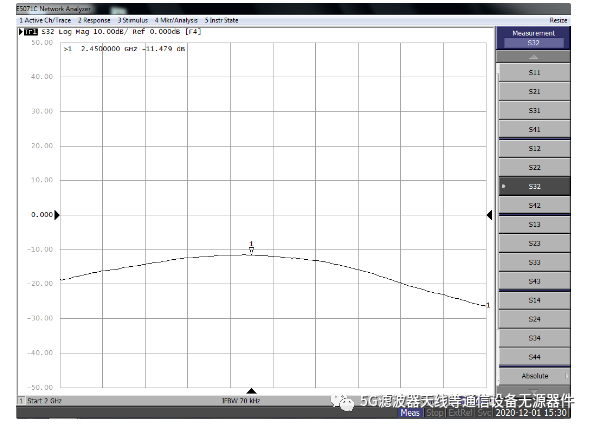Open the Active Ch/Trace menu
593x428 pixels.
(x=45, y=20)
